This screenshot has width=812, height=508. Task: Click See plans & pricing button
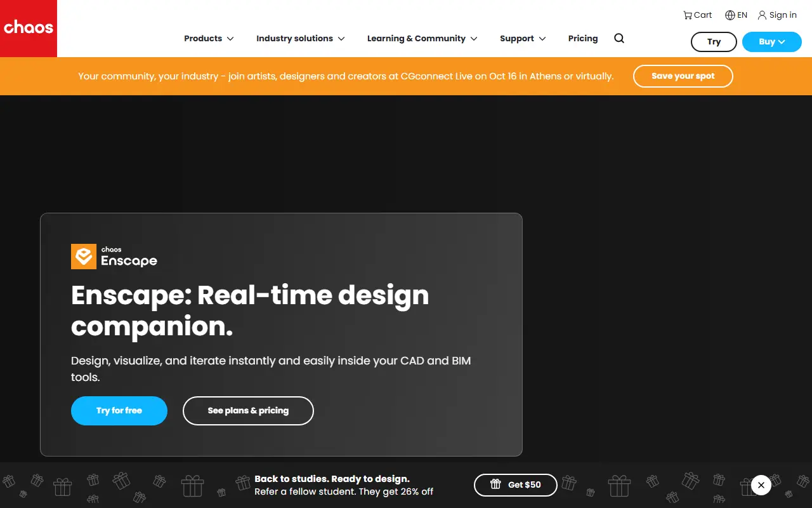(x=248, y=411)
